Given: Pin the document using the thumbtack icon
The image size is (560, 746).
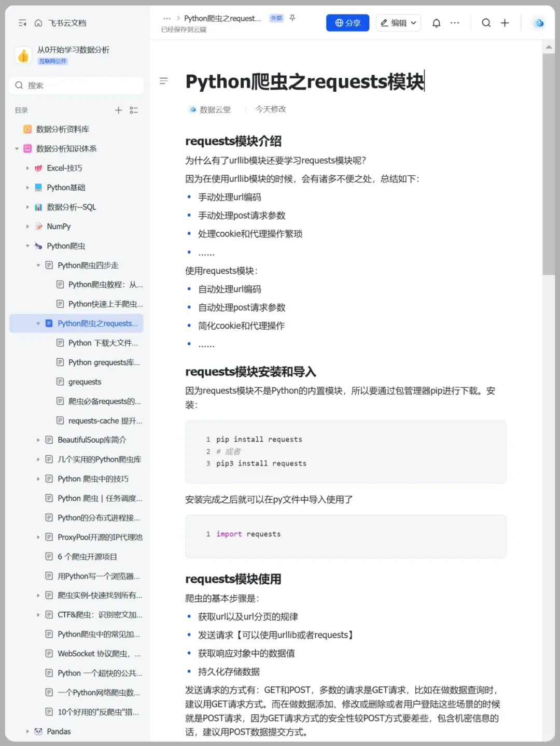Looking at the screenshot, I should [292, 18].
